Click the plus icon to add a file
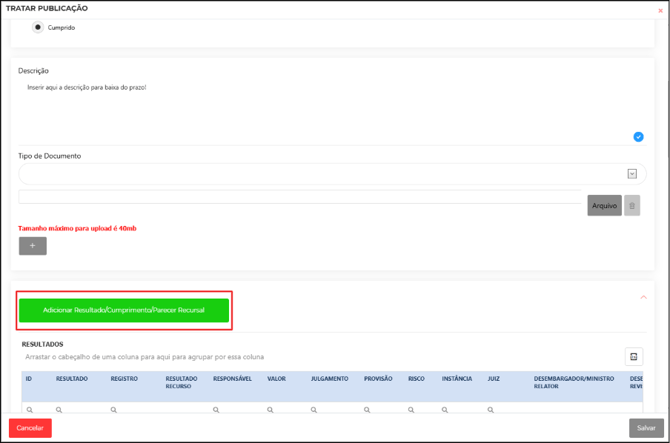 [x=32, y=245]
